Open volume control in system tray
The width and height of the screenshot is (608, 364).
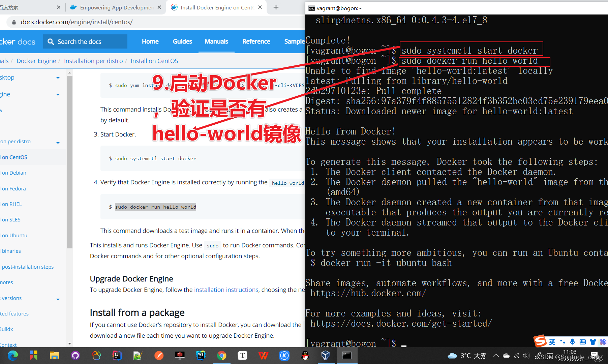click(x=526, y=356)
